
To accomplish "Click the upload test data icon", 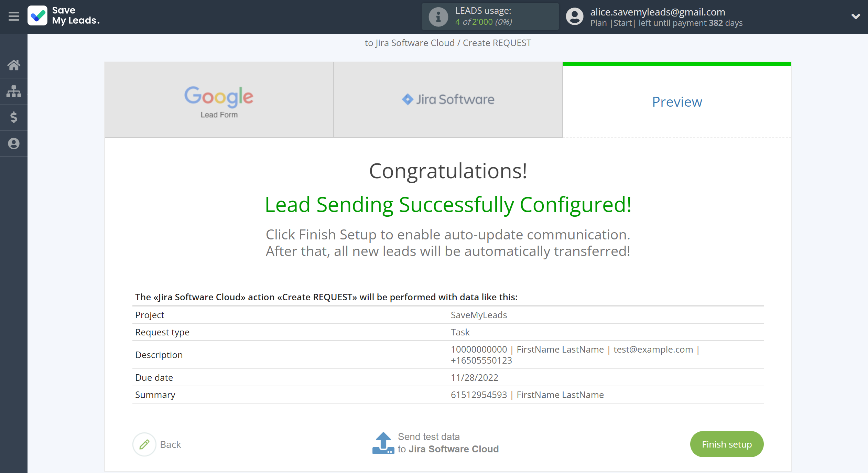I will pyautogui.click(x=383, y=443).
